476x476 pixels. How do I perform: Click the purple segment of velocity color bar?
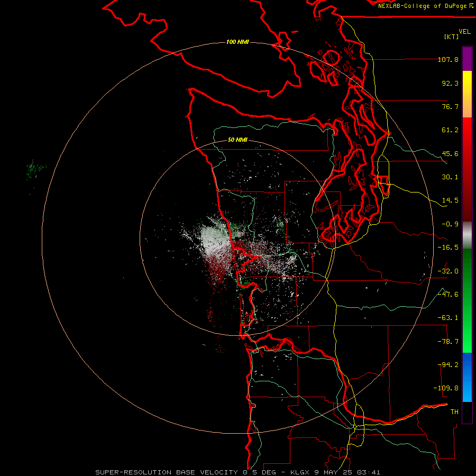click(467, 59)
